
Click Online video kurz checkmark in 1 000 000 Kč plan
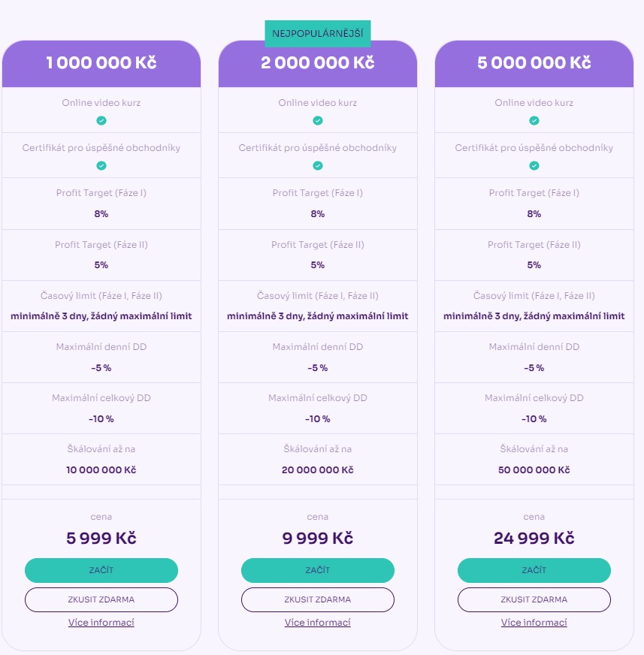(x=101, y=121)
